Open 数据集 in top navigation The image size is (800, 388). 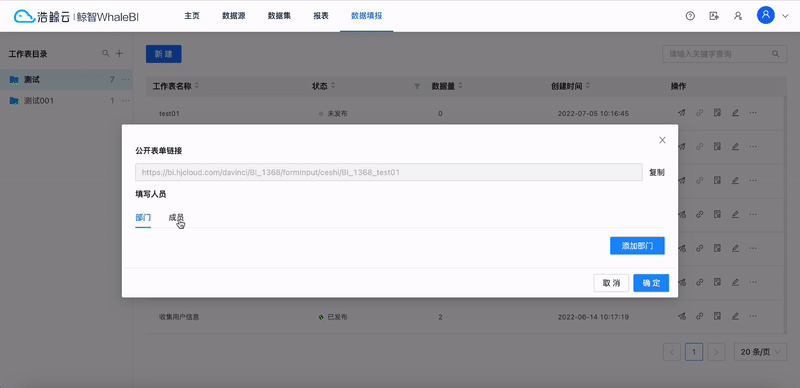tap(279, 15)
